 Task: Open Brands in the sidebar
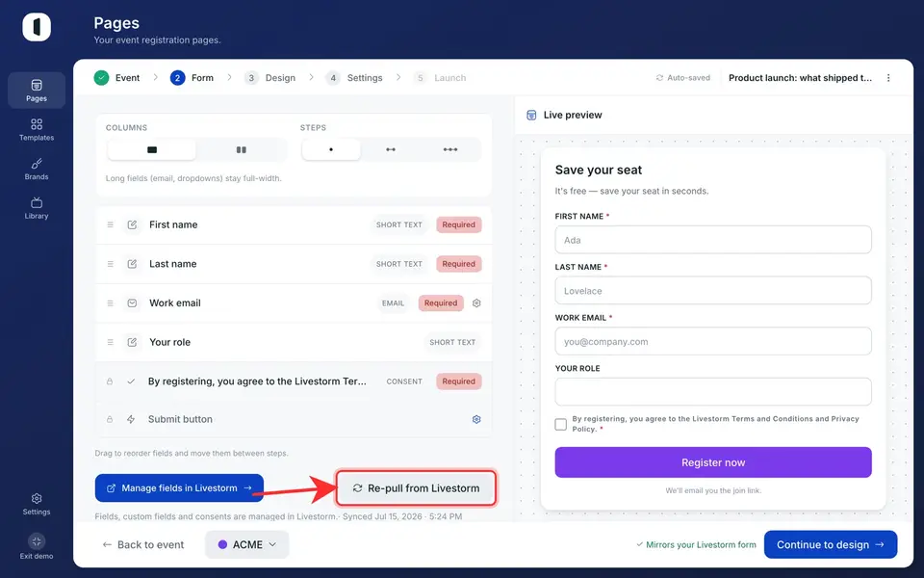(x=37, y=169)
